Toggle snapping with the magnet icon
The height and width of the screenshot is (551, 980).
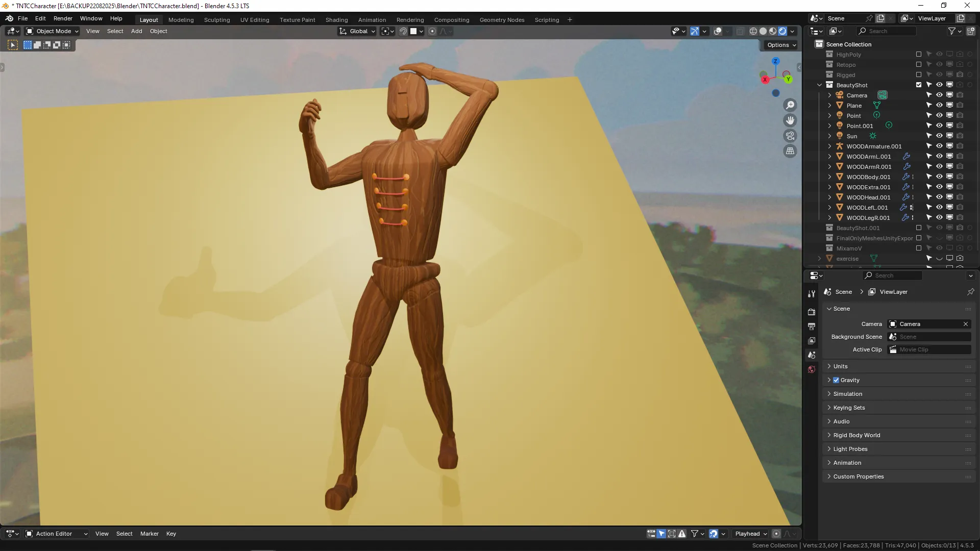click(x=403, y=31)
